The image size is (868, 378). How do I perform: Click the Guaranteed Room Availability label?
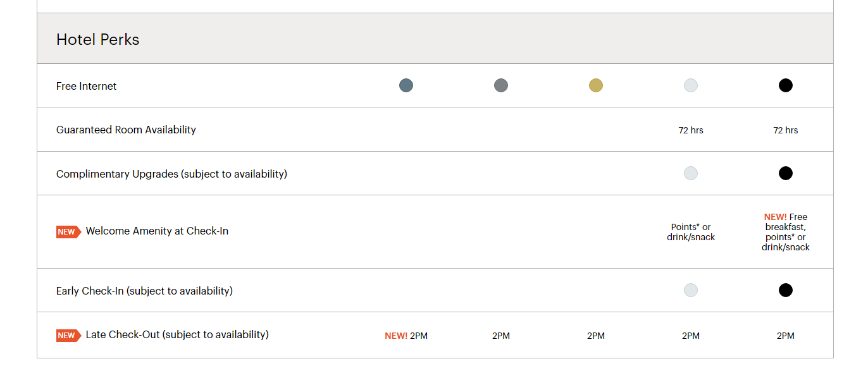(126, 130)
